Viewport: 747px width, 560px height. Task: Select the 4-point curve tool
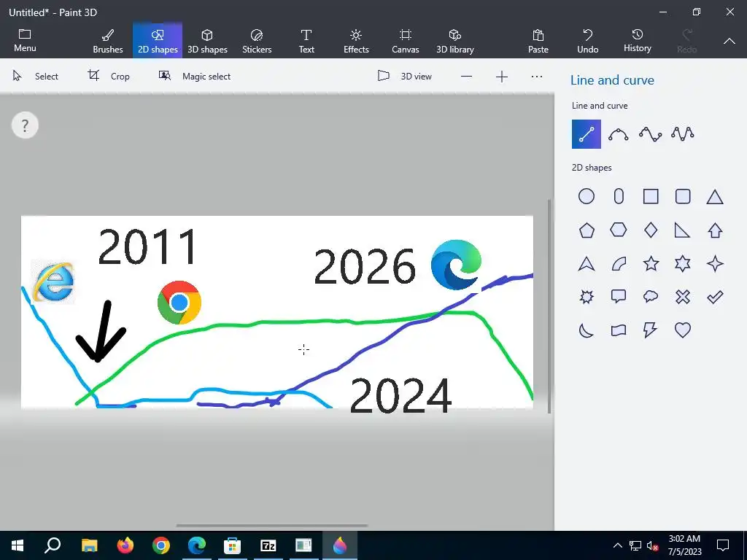[x=650, y=134]
